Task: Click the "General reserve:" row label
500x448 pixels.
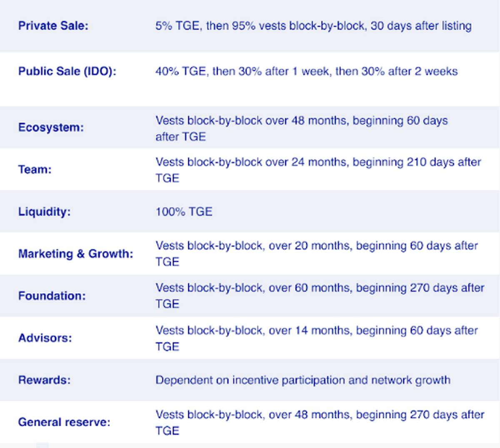Action: 64,422
